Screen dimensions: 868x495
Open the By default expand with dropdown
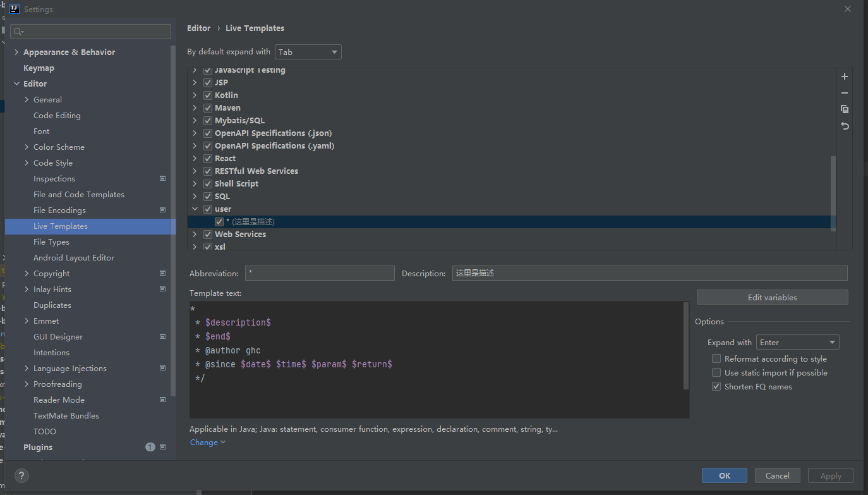pyautogui.click(x=308, y=52)
